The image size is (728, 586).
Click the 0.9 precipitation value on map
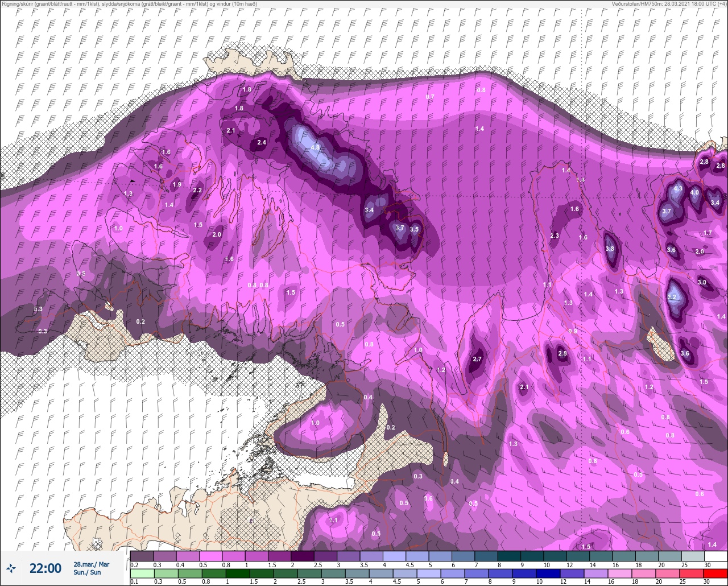tap(573, 331)
